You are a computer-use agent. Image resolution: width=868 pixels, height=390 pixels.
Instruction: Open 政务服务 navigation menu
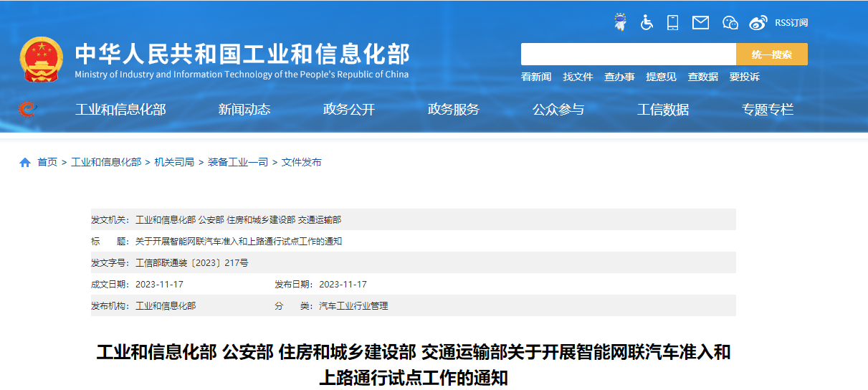tap(454, 110)
